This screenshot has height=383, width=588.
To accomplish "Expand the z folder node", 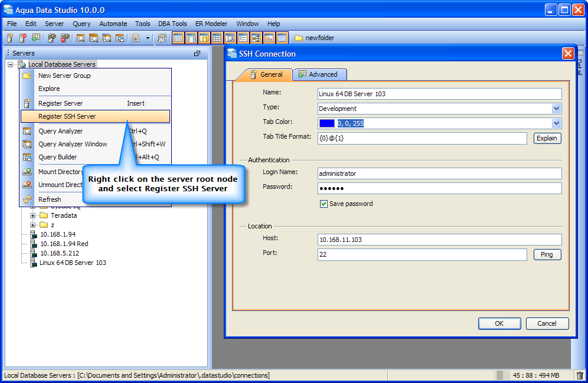I will click(x=32, y=225).
